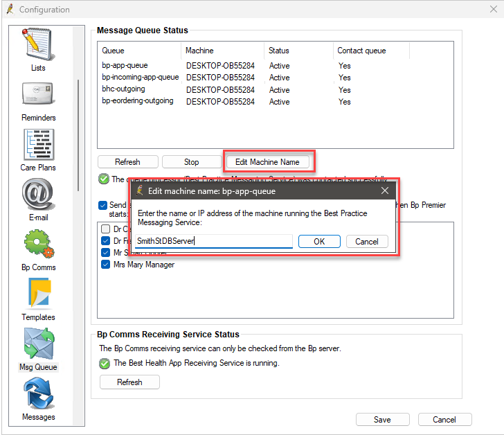Click the Edit Machine Name button
The height and width of the screenshot is (435, 504).
(x=268, y=161)
